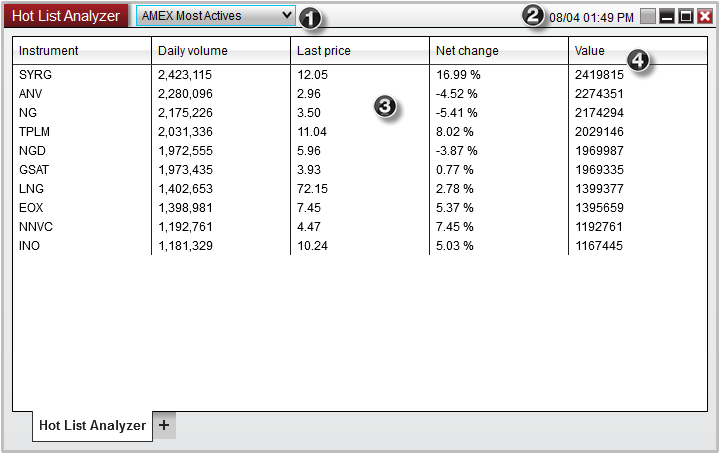Minimize the Hot List Analyzer window
720x454 pixels.
667,17
